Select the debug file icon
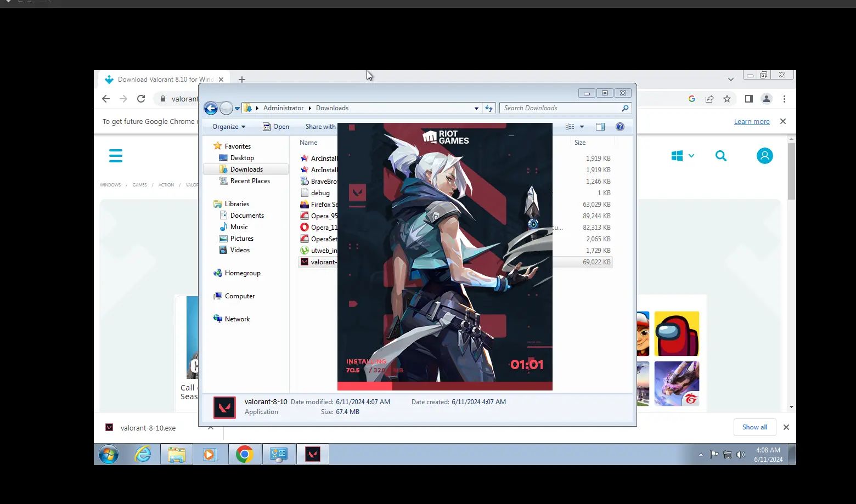This screenshot has height=504, width=856. (305, 192)
